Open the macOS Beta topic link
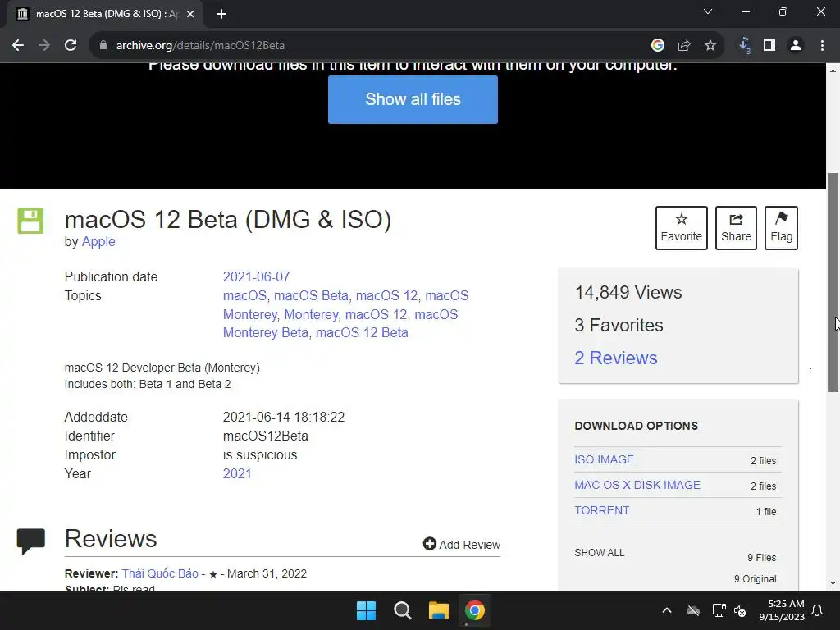Image resolution: width=840 pixels, height=630 pixels. click(311, 295)
